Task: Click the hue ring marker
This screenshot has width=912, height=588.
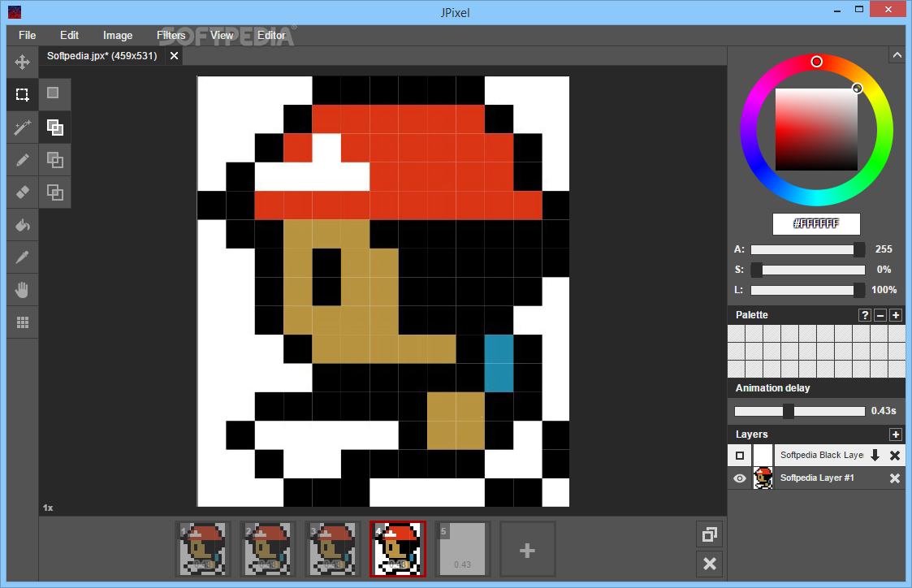Action: tap(817, 62)
